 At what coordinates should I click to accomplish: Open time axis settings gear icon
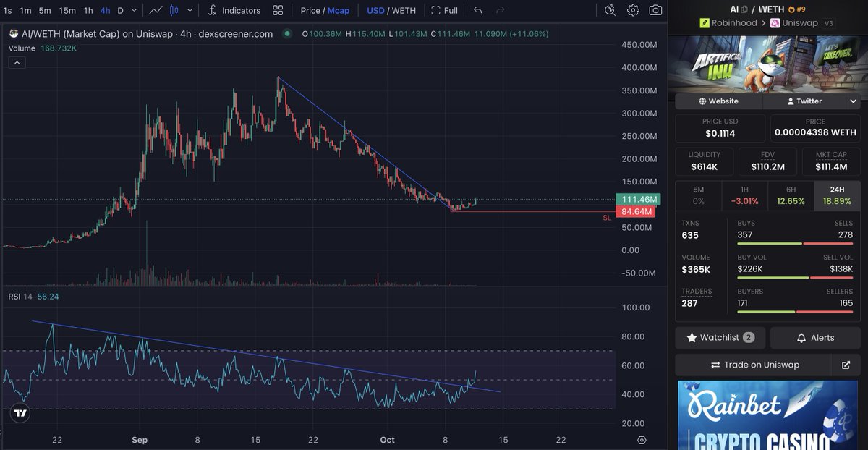tap(642, 440)
